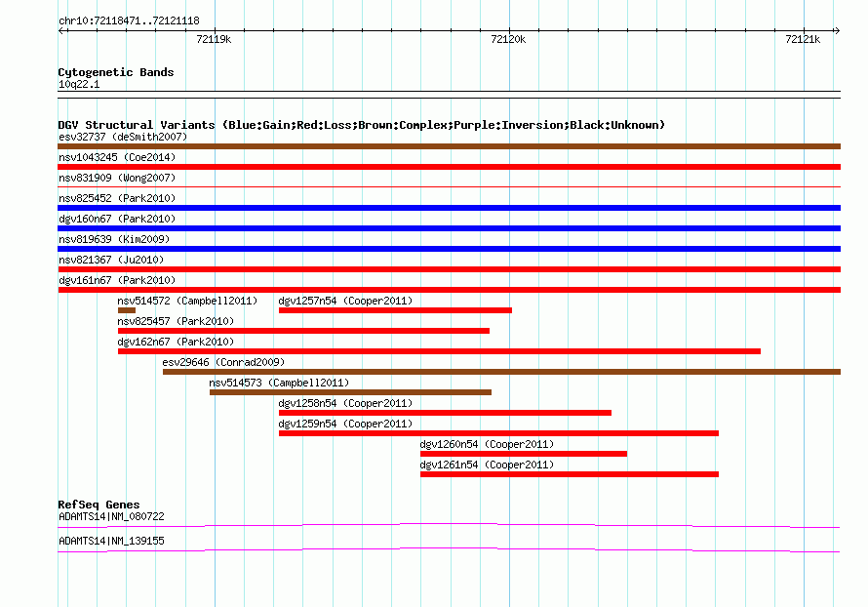Viewport: 868px width, 607px height.
Task: Click the red dgv1260n54 bar
Action: tap(524, 454)
